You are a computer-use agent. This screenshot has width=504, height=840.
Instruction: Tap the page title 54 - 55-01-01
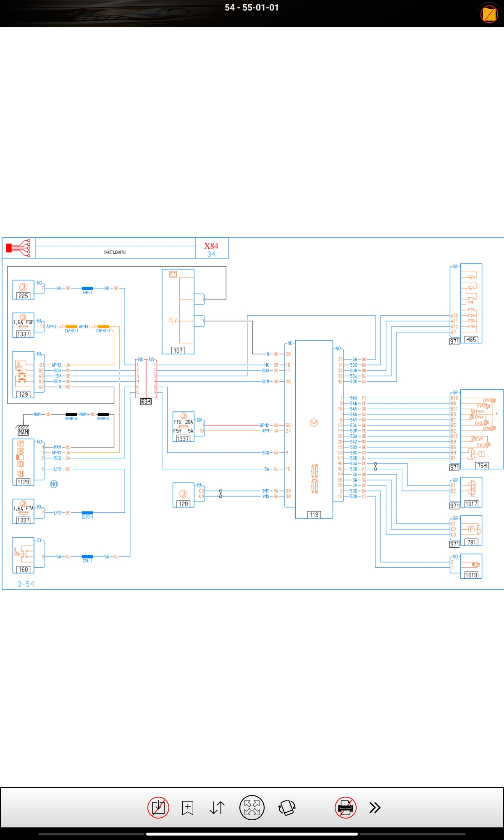(252, 8)
